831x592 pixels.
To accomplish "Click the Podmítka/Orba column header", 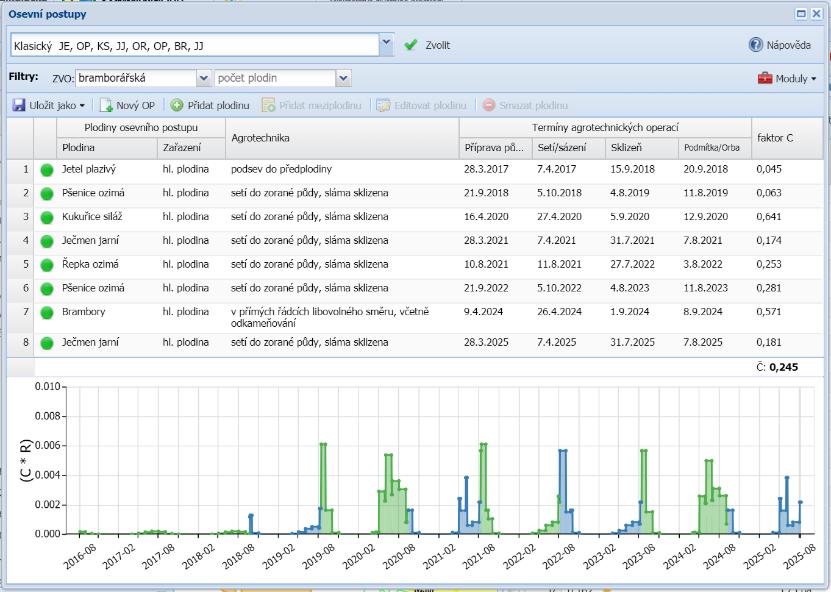I will coord(714,148).
